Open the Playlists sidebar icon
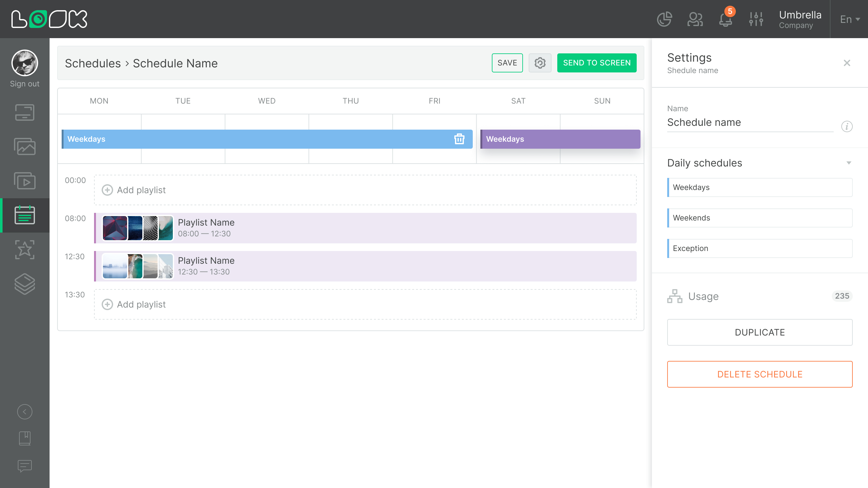This screenshot has height=488, width=868. point(24,181)
